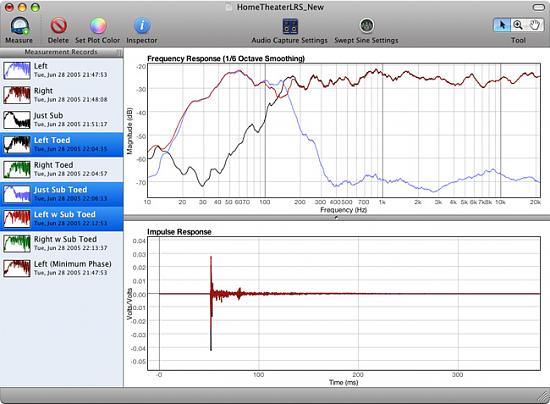Click the red close window button

9,7
